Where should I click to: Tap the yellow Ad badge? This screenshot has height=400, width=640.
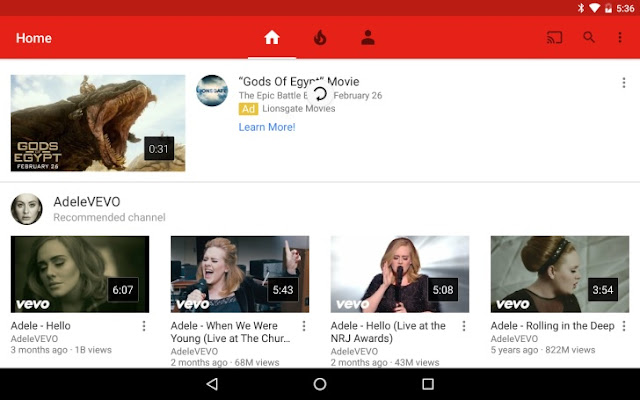tap(248, 109)
